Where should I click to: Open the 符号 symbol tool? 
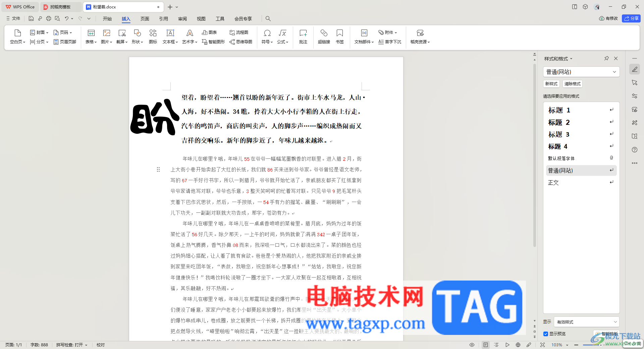pos(267,37)
